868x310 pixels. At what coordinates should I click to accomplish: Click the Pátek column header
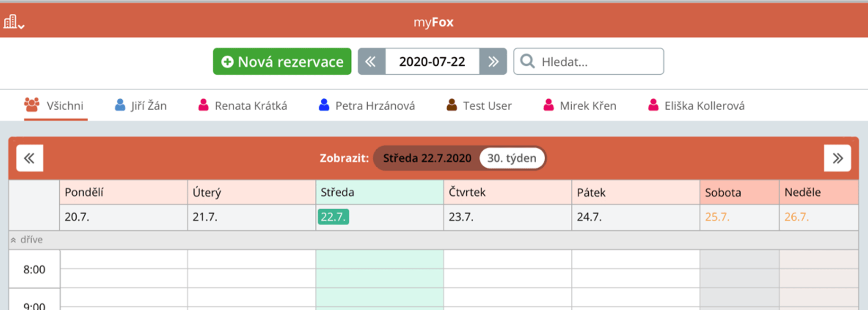(x=636, y=192)
